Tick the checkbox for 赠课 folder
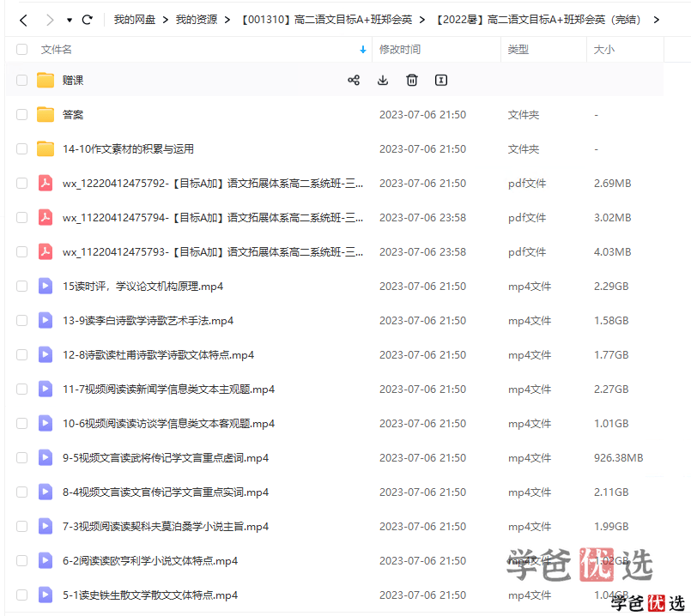The height and width of the screenshot is (616, 691). pyautogui.click(x=21, y=80)
